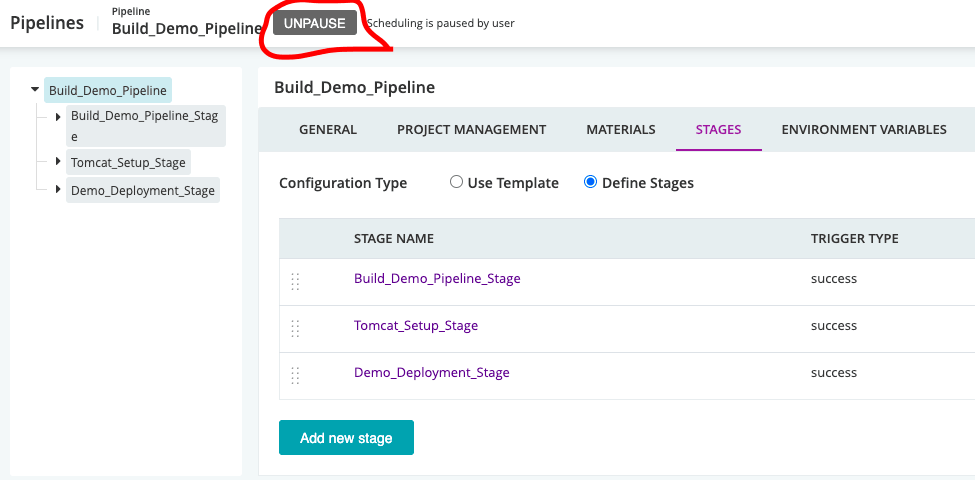Open the Demo_Deployment_Stage link in table
975x480 pixels.
pos(431,372)
